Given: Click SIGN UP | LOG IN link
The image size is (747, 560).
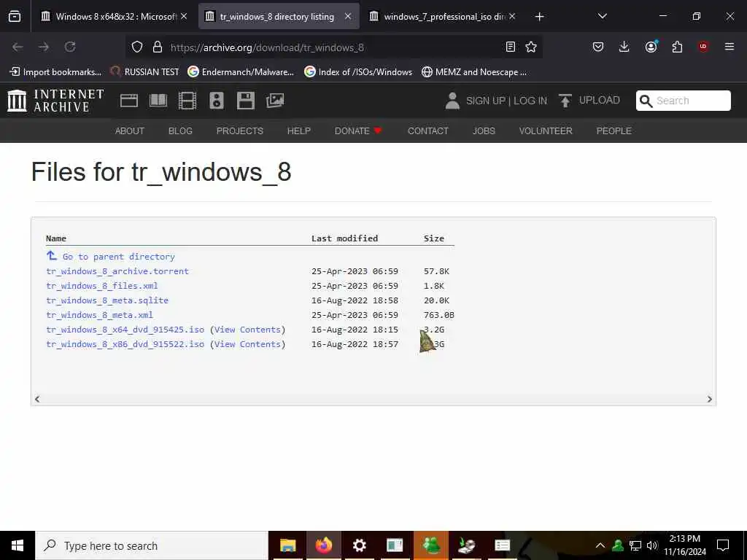Looking at the screenshot, I should pos(506,101).
